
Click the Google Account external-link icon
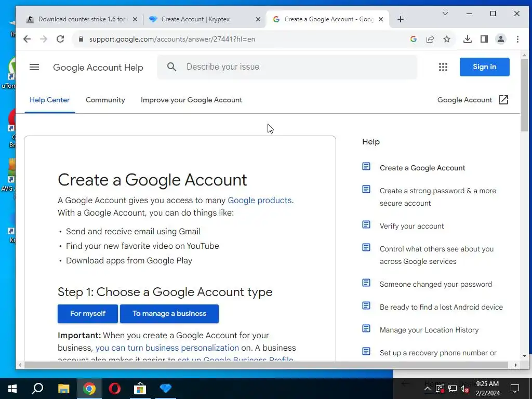tap(503, 100)
